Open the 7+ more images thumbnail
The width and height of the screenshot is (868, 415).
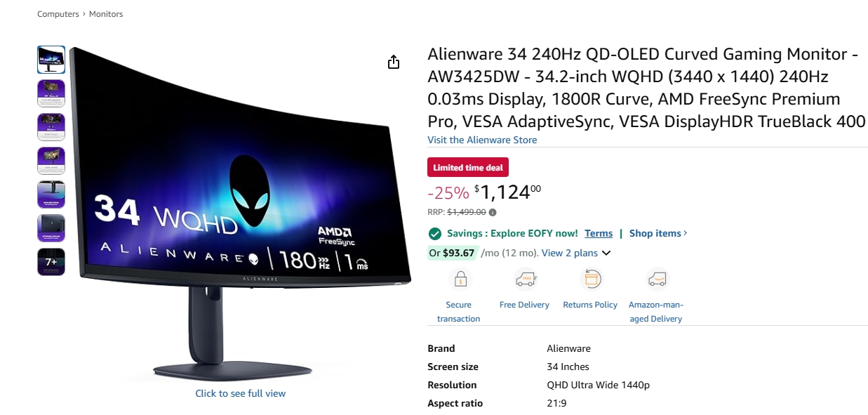click(51, 262)
